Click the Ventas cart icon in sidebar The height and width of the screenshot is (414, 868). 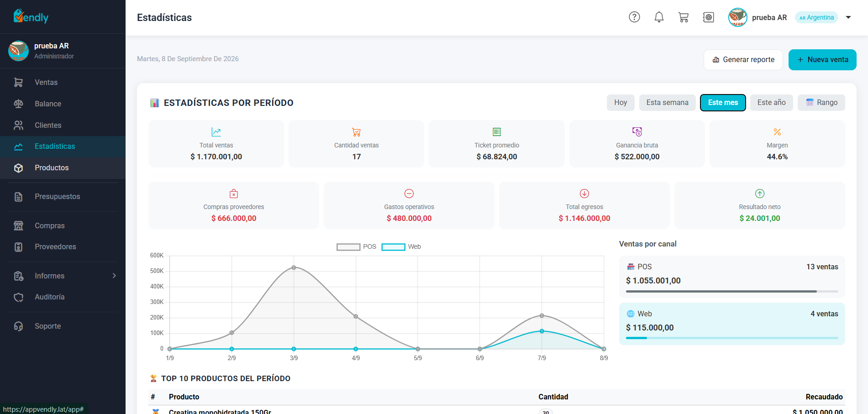click(x=18, y=82)
